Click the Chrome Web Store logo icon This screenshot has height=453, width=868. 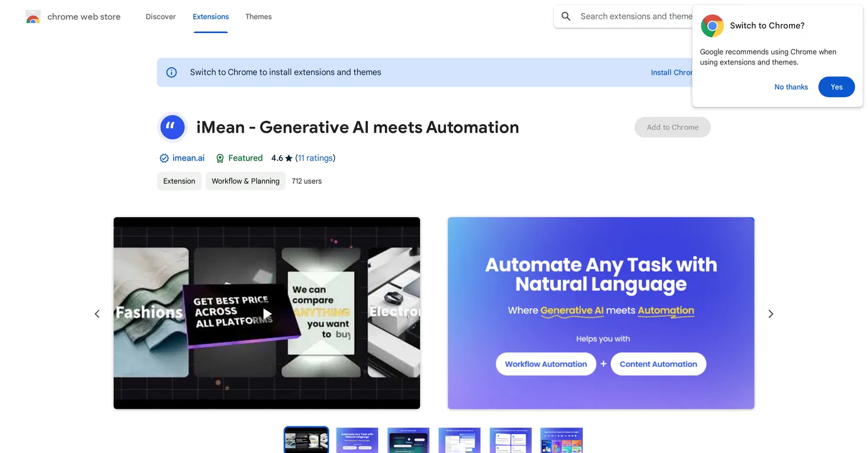click(33, 17)
